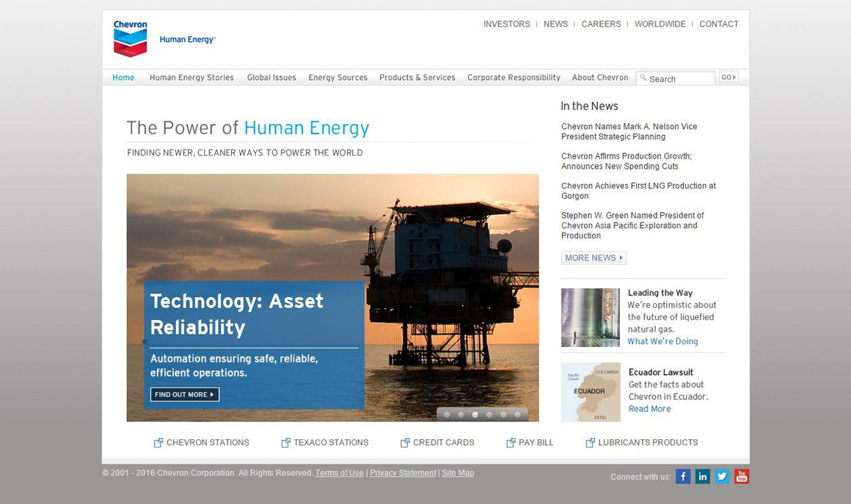This screenshot has width=851, height=504.
Task: Open Human Energy Stories menu
Action: pos(191,78)
